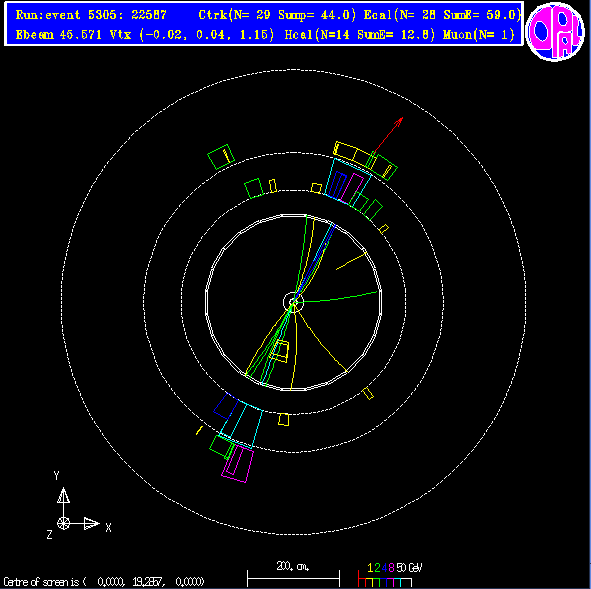Image resolution: width=591 pixels, height=589 pixels.
Task: Click the 200 cm scale bar
Action: 293,574
